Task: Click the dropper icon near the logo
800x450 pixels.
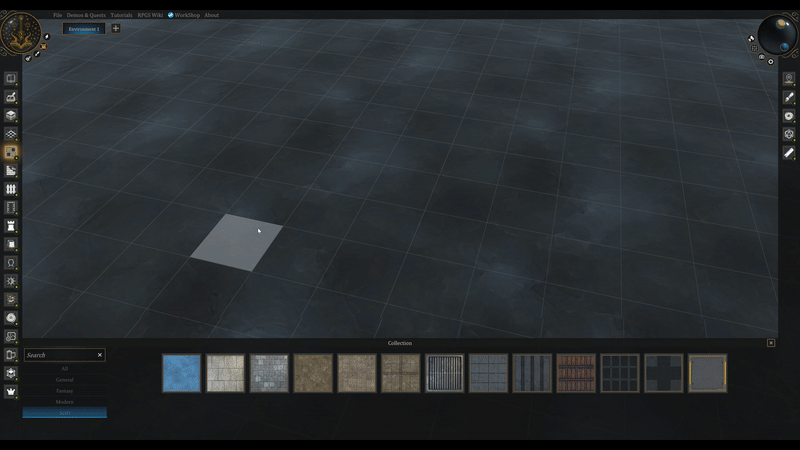Action: coord(37,54)
